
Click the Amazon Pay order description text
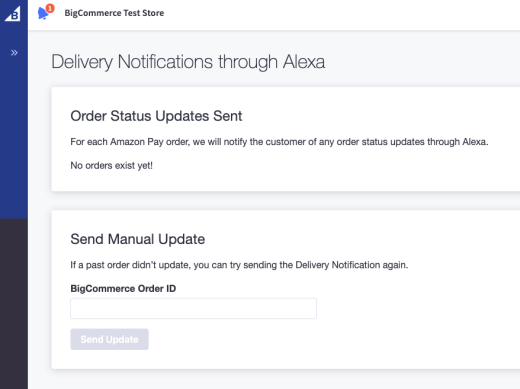tap(279, 142)
